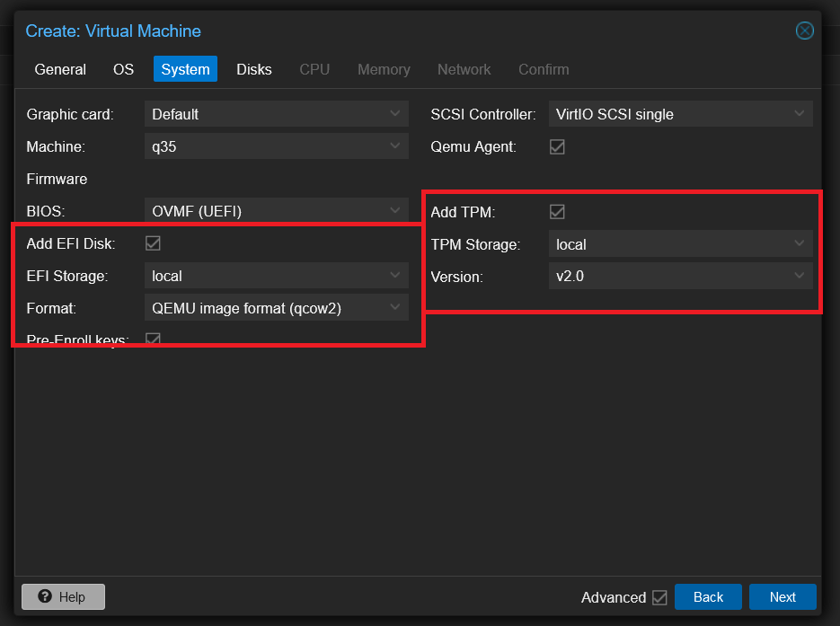Switch to the General tab

coord(60,69)
